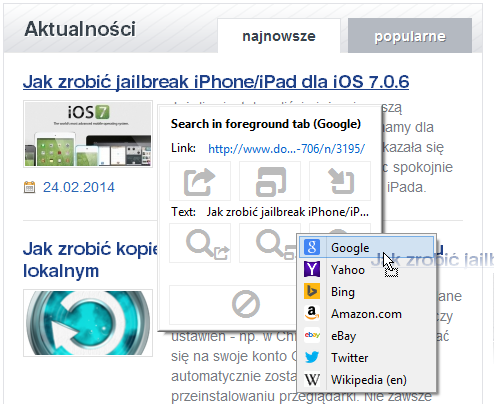Switch to the najnowsze tab
The height and width of the screenshot is (404, 494).
click(x=279, y=36)
